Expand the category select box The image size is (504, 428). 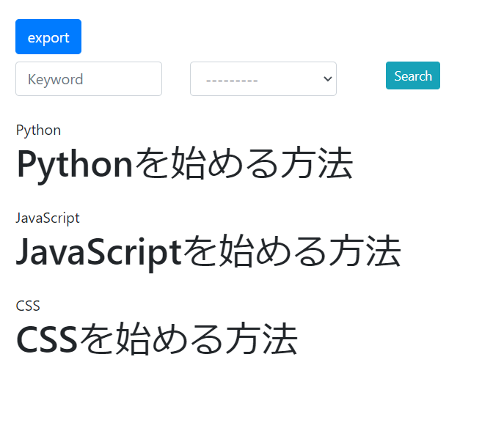tap(263, 78)
